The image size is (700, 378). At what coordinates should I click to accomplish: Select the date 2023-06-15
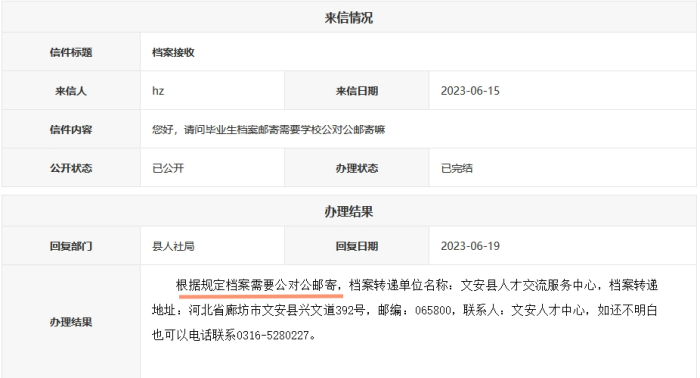point(470,91)
